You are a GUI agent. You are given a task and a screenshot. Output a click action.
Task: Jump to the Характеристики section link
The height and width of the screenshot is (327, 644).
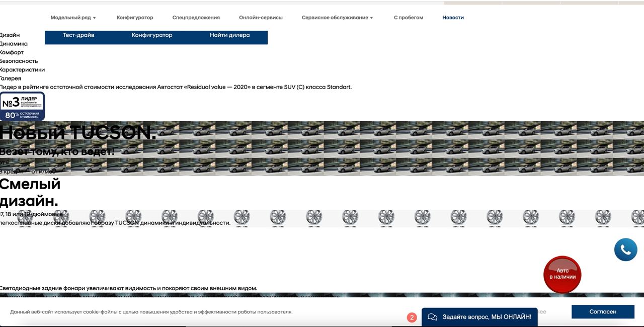(x=22, y=69)
